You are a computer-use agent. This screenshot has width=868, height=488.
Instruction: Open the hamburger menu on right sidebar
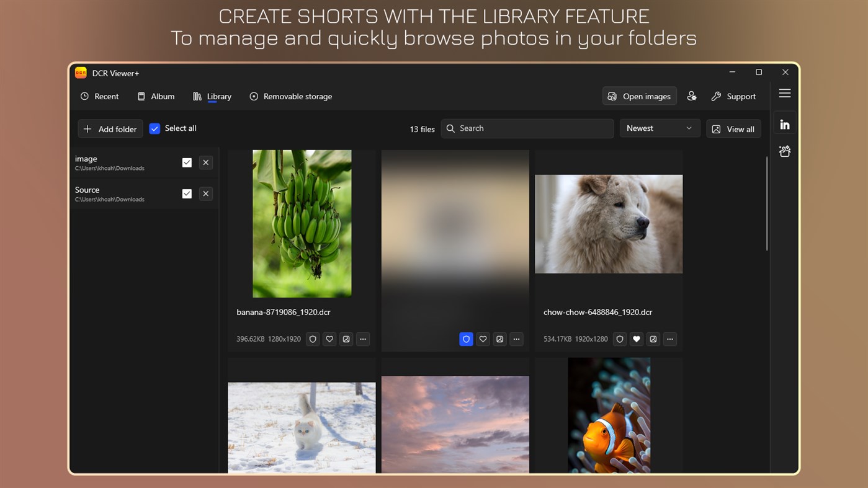click(x=784, y=93)
